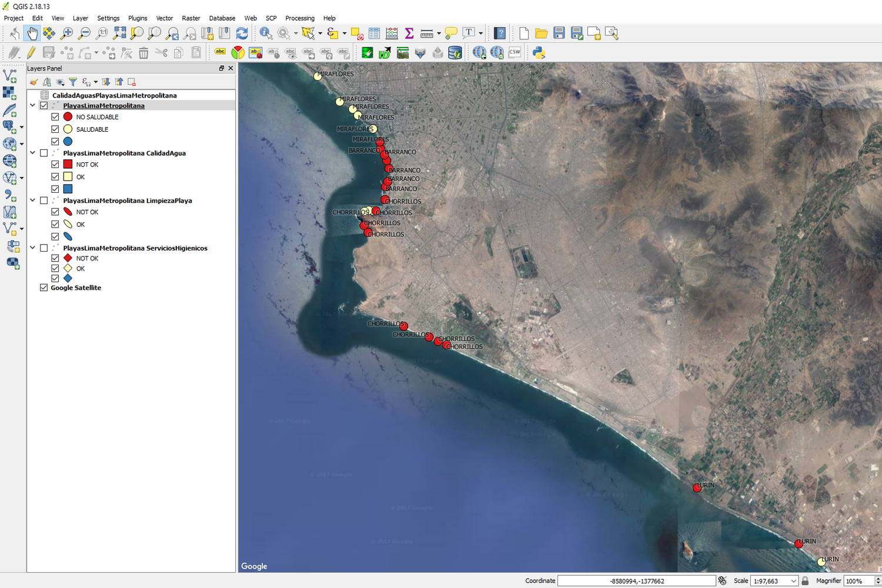Screen dimensions: 882x588
Task: Open the Scale dropdown
Action: coord(793,581)
